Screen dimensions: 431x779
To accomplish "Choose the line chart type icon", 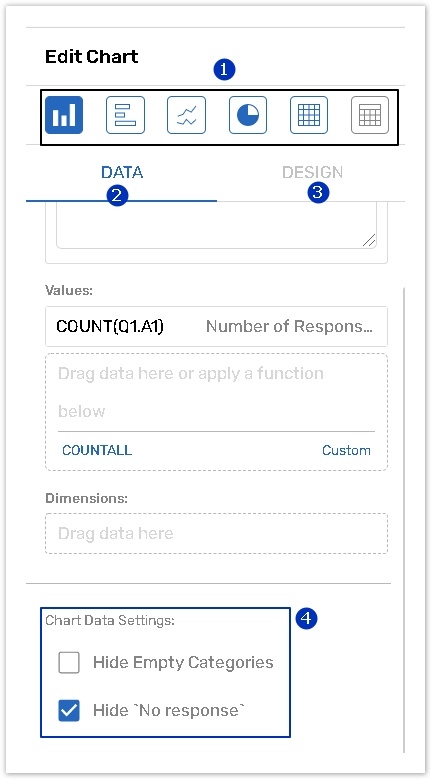I will point(186,115).
